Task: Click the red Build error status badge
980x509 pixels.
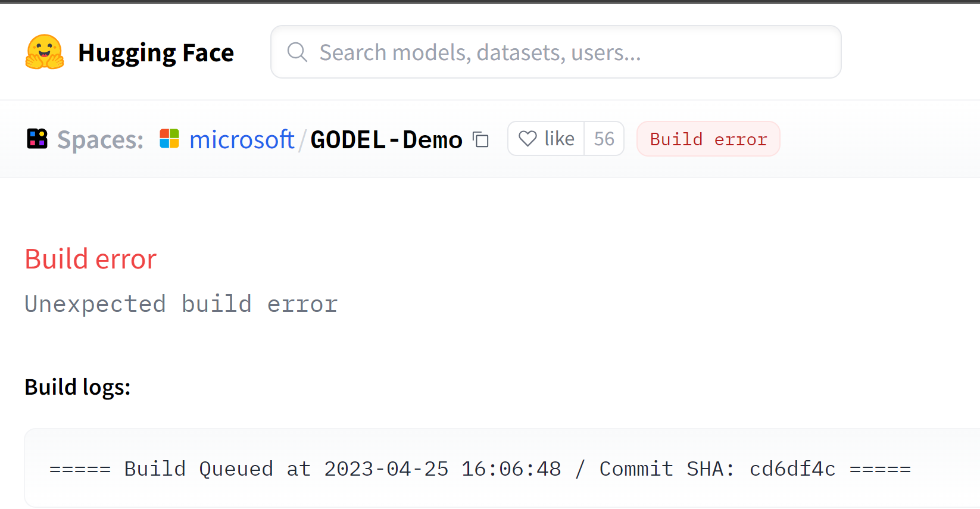Action: 708,139
